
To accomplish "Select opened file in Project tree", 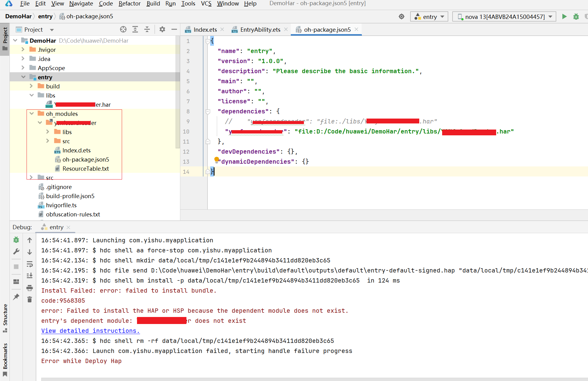I will (123, 29).
